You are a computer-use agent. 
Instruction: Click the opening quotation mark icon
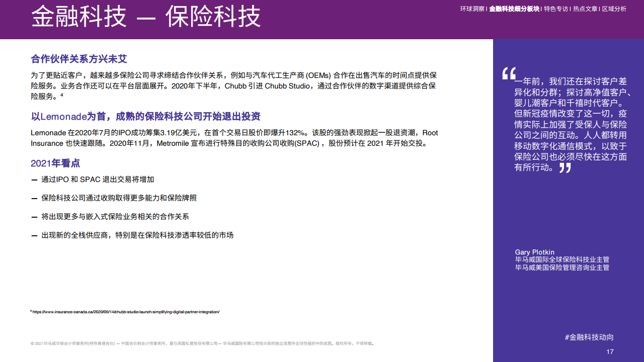[509, 73]
